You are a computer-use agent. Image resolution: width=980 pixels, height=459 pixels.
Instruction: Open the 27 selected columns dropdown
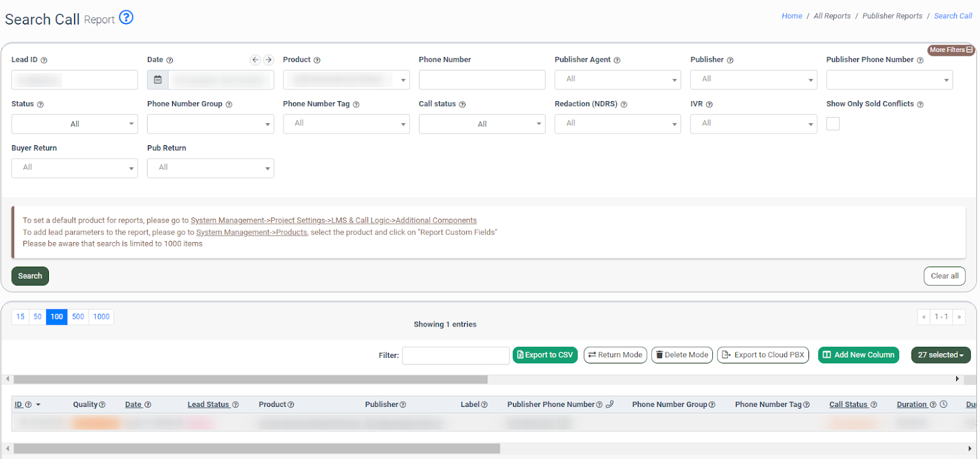[x=940, y=355]
